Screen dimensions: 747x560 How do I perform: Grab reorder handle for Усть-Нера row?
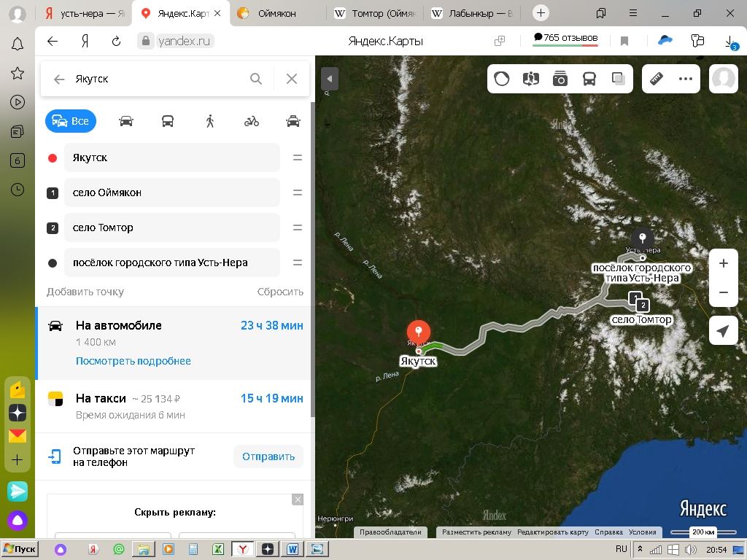click(298, 262)
